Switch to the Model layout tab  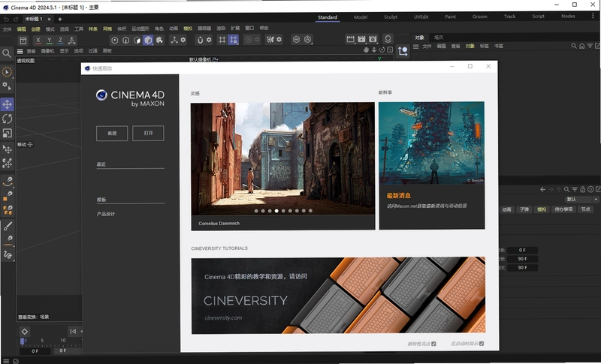tap(361, 17)
